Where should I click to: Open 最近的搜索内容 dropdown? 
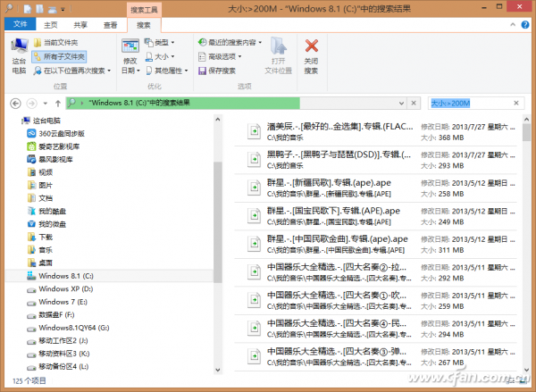pos(230,42)
